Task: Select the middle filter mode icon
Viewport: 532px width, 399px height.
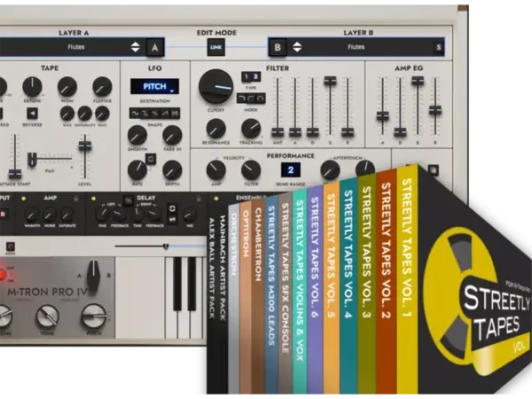Action: (251, 98)
